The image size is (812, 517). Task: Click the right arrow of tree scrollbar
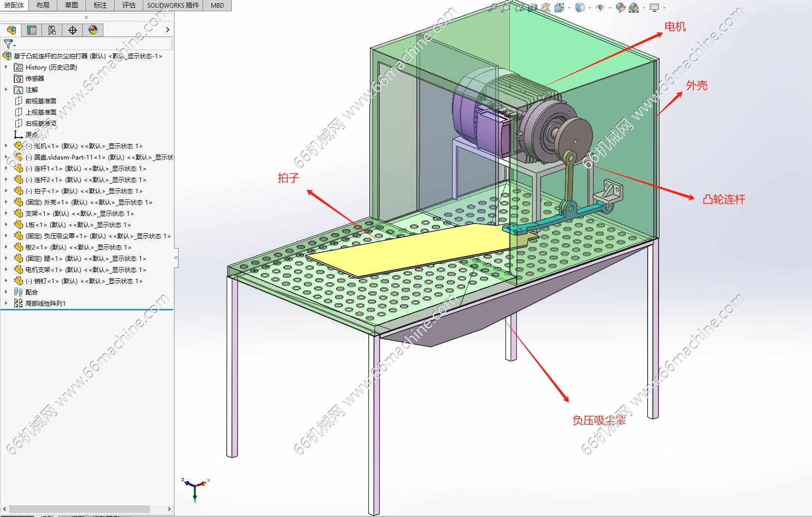pyautogui.click(x=169, y=509)
